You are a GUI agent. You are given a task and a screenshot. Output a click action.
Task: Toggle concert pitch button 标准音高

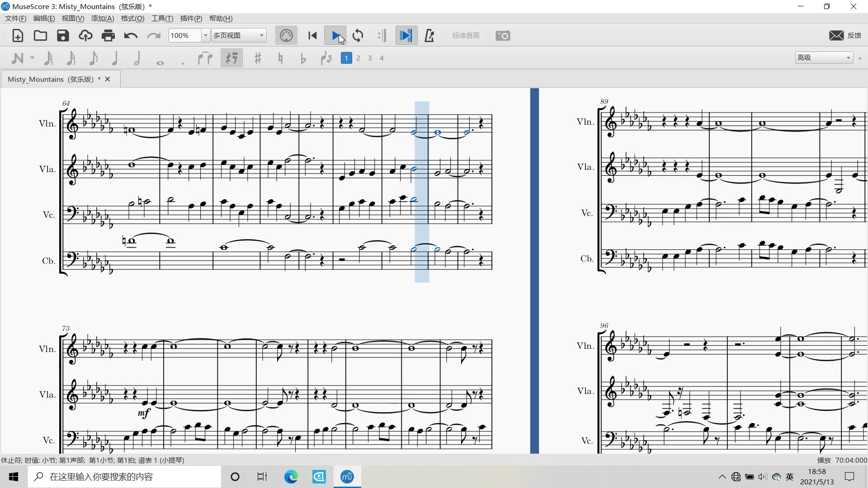click(466, 36)
